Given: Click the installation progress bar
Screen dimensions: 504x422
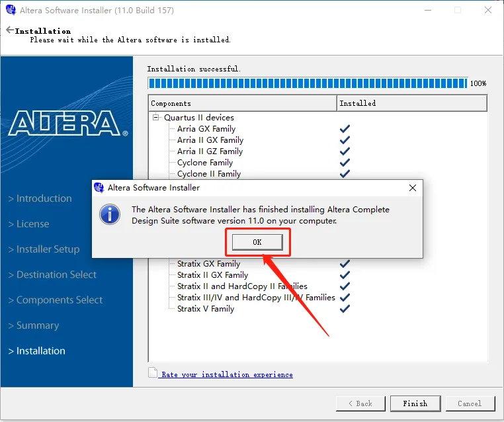Looking at the screenshot, I should click(x=308, y=83).
